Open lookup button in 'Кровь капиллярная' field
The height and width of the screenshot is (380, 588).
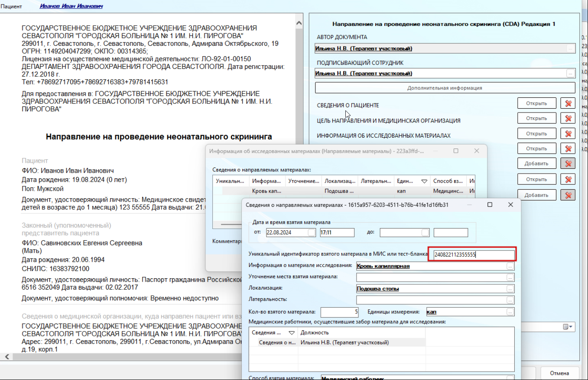[x=510, y=266]
